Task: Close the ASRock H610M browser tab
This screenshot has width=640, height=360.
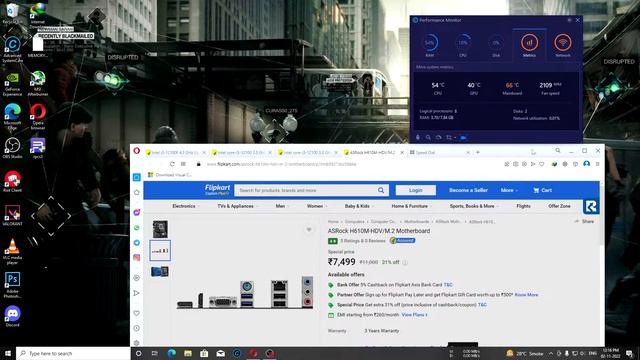Action: coord(402,153)
